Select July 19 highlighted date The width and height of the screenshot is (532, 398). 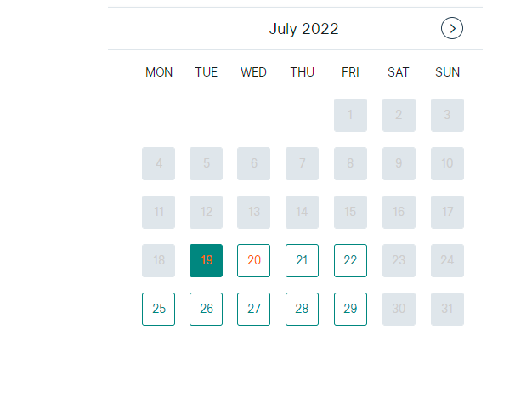pos(206,260)
